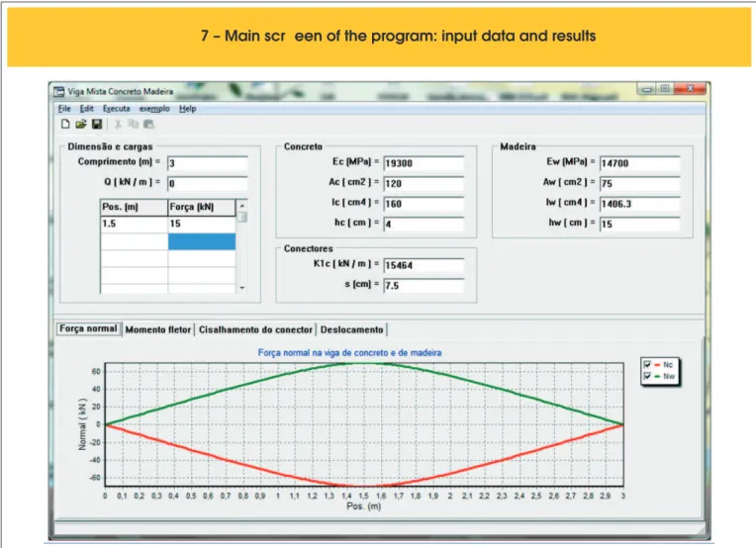Viewport: 756px width, 548px height.
Task: Select the highlighted blue Força table cell
Action: tap(202, 241)
